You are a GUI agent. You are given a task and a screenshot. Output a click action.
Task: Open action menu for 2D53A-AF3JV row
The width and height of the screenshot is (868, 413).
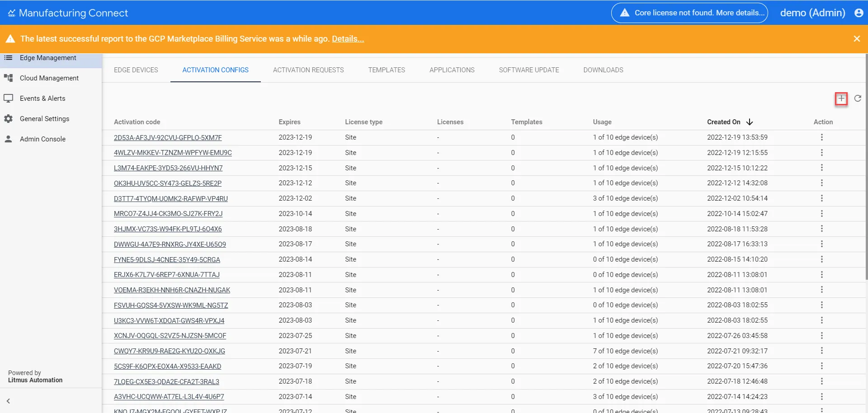[821, 137]
